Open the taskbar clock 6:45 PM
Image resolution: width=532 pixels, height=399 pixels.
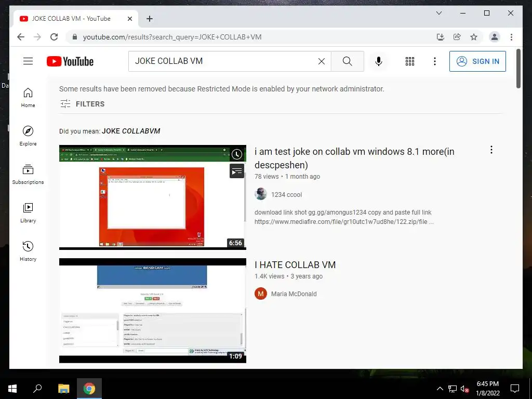click(x=487, y=389)
